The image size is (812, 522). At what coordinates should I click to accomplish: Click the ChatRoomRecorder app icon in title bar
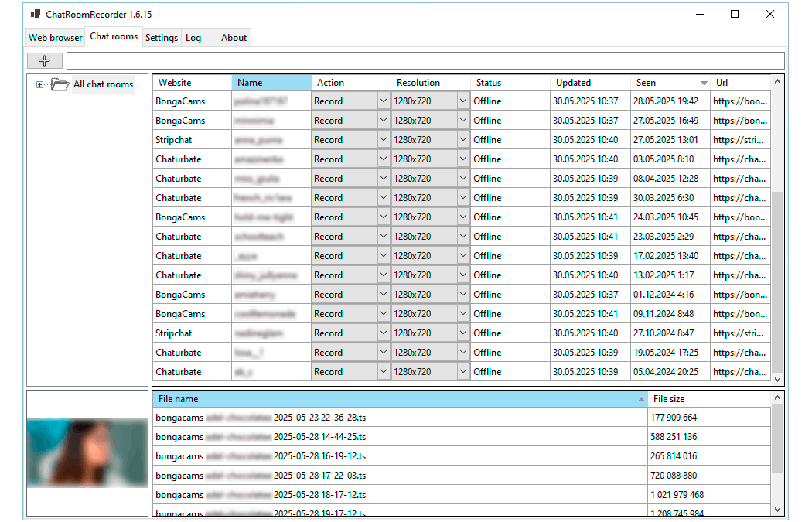pos(35,14)
